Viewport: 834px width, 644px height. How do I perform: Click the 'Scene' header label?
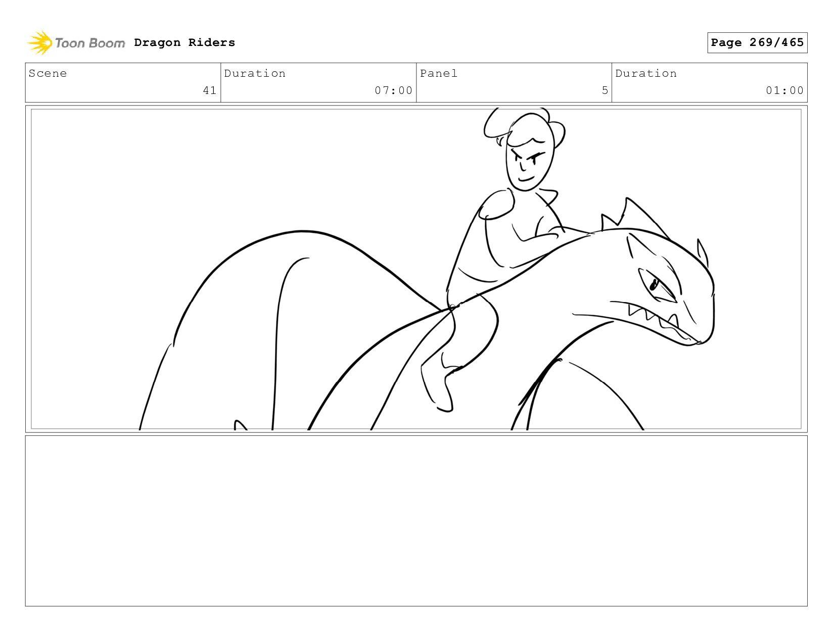pyautogui.click(x=48, y=73)
